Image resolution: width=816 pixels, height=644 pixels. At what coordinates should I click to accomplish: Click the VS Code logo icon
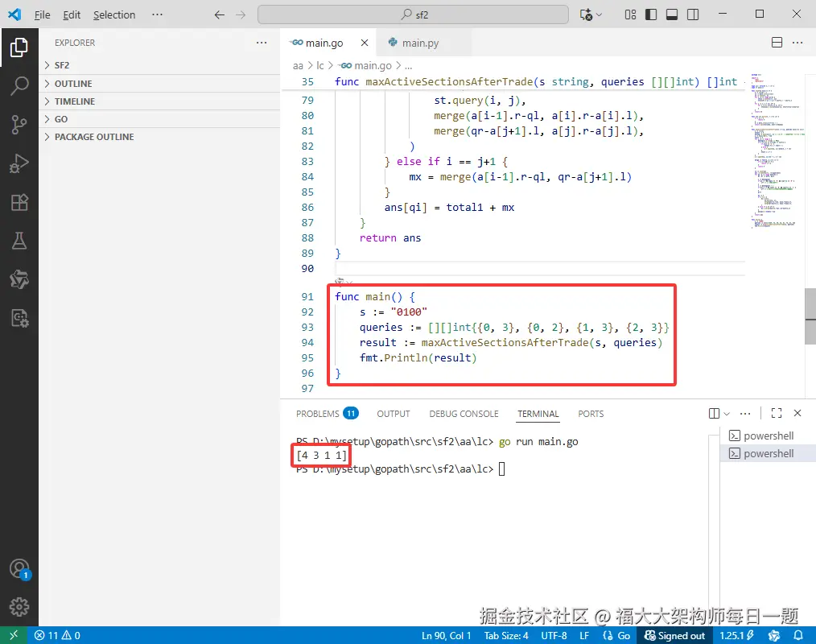point(14,14)
